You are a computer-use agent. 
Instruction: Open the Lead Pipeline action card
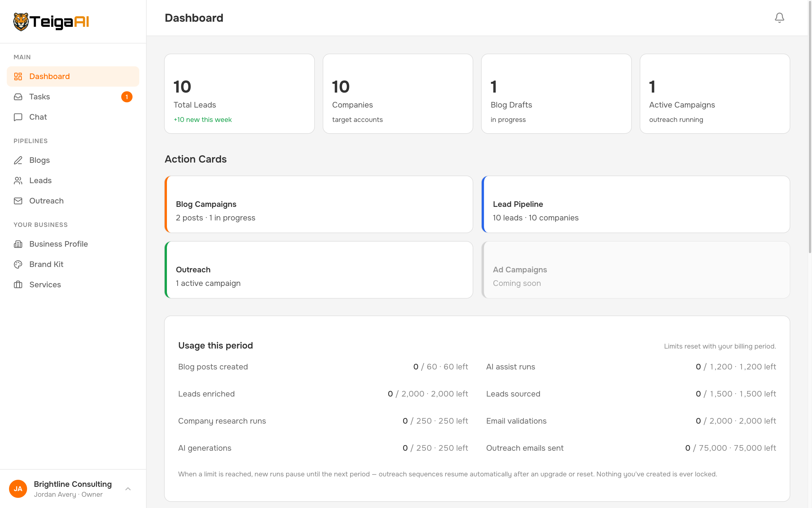coord(636,204)
